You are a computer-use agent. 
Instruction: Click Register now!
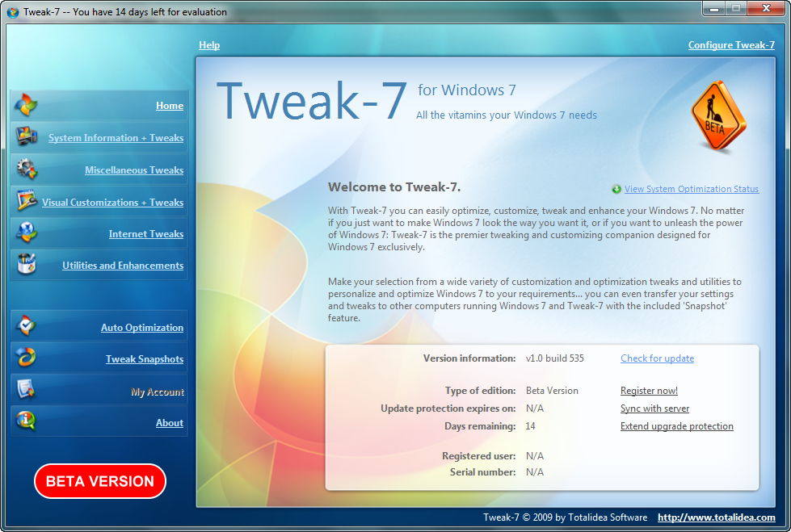[650, 391]
